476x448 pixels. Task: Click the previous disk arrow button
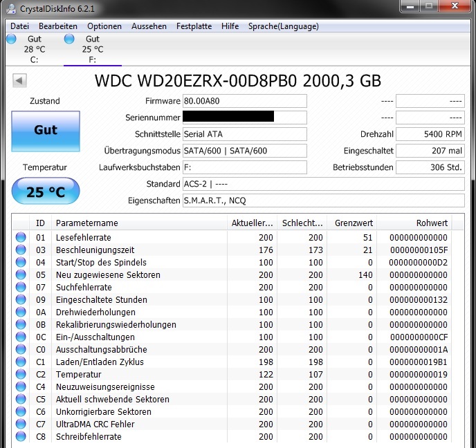click(x=19, y=81)
